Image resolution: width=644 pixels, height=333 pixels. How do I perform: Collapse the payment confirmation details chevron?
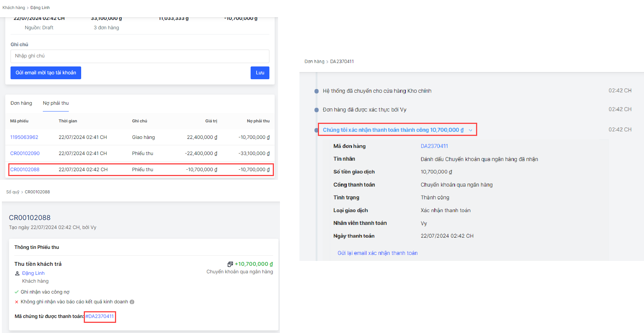click(470, 130)
